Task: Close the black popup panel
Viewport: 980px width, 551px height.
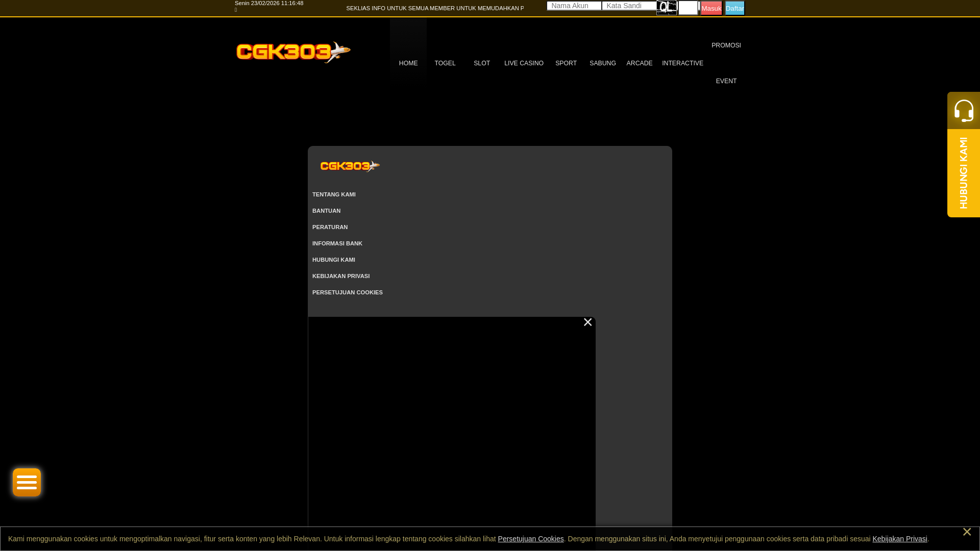Action: click(x=587, y=322)
